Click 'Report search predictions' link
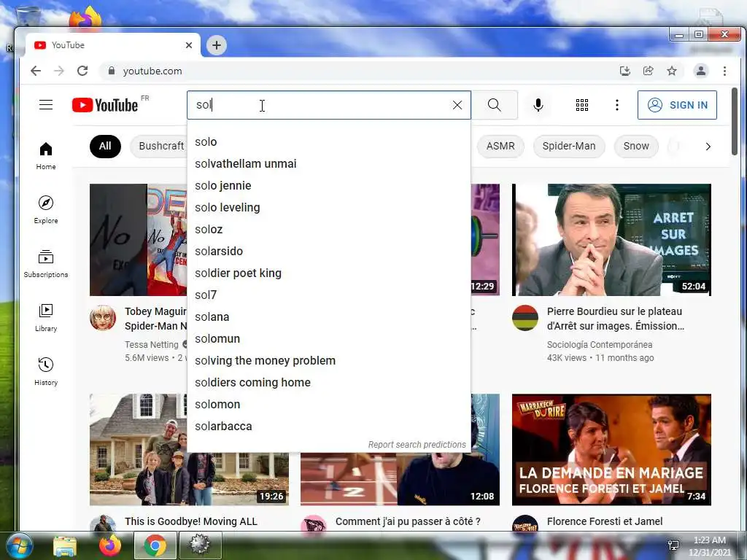The width and height of the screenshot is (747, 560). pos(417,445)
